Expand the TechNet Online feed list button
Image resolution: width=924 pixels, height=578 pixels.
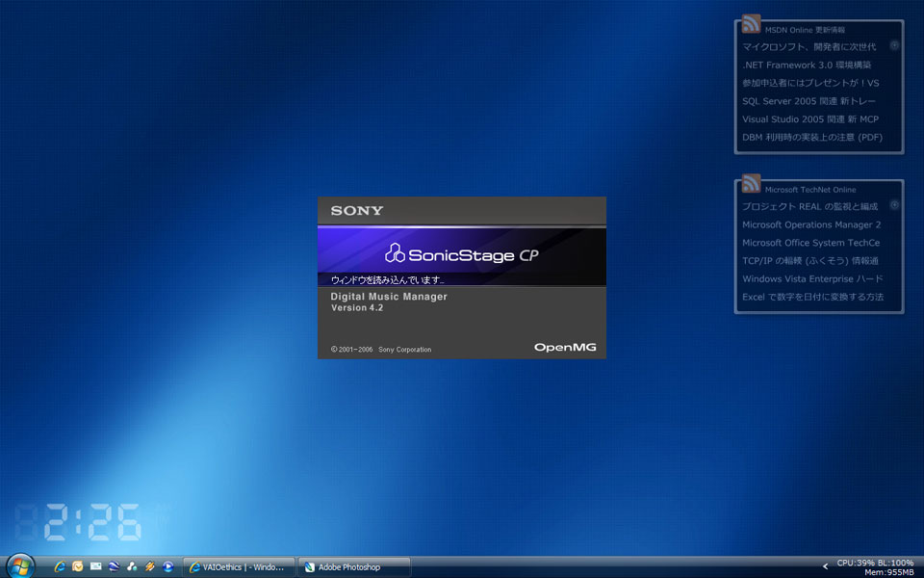point(894,204)
